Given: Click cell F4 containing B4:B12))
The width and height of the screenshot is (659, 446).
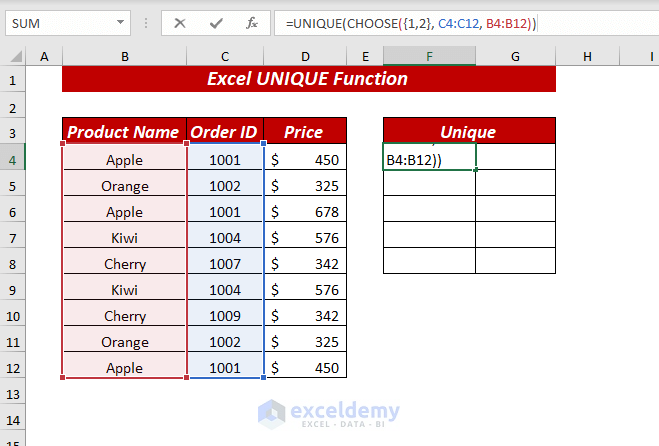Looking at the screenshot, I should [x=429, y=157].
